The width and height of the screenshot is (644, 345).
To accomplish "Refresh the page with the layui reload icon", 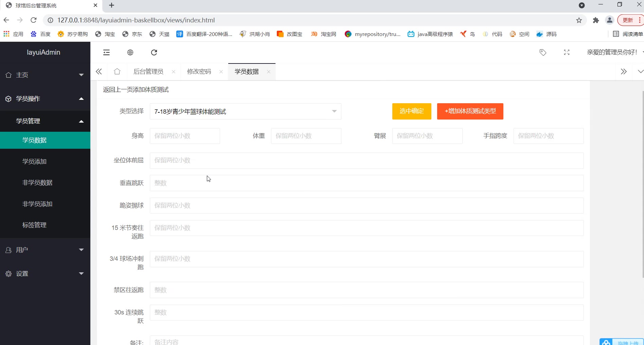I will click(x=154, y=52).
